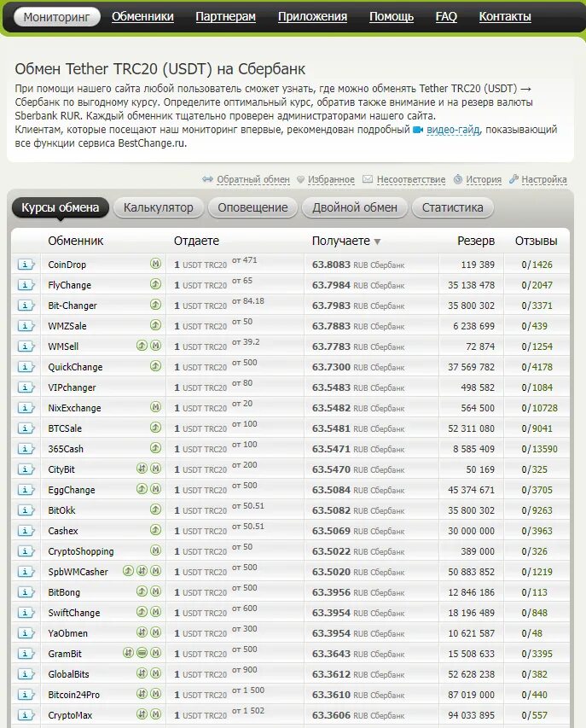Open Помощь from the top menu
The height and width of the screenshot is (728, 586).
[x=392, y=17]
